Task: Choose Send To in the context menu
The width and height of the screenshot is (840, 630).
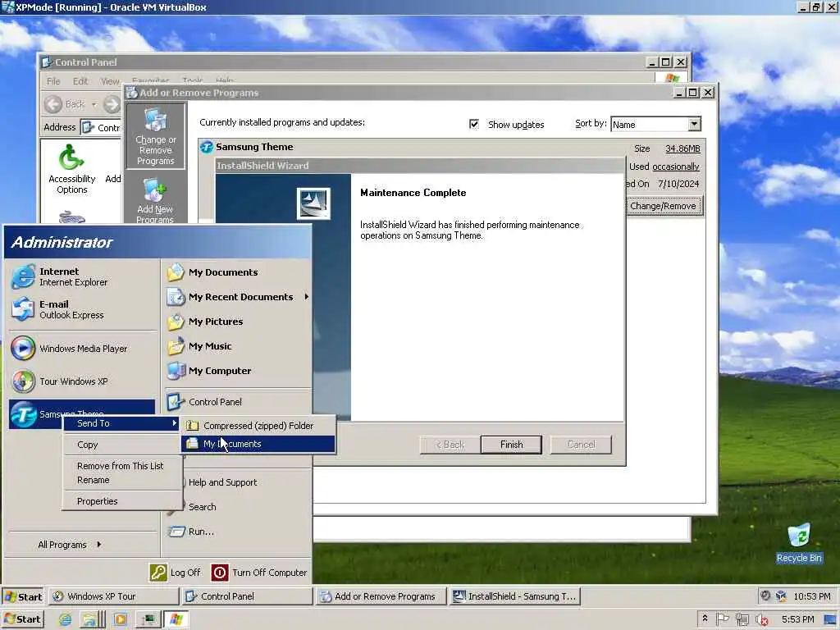Action: (123, 423)
